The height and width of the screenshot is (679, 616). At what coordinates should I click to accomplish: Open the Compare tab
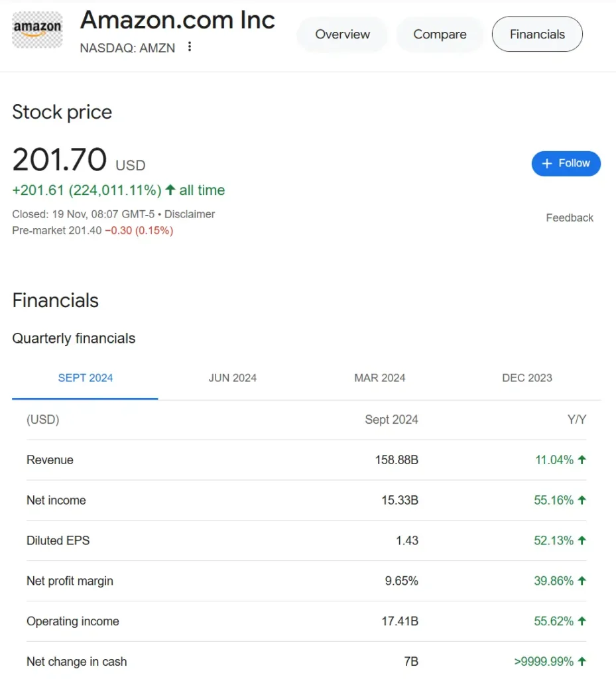click(440, 34)
